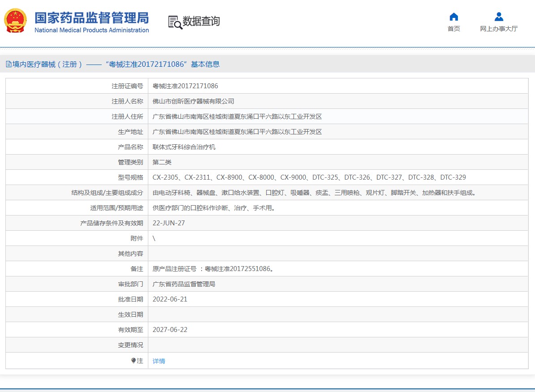The image size is (535, 392).
Task: Click the 附件 row label
Action: [137, 238]
